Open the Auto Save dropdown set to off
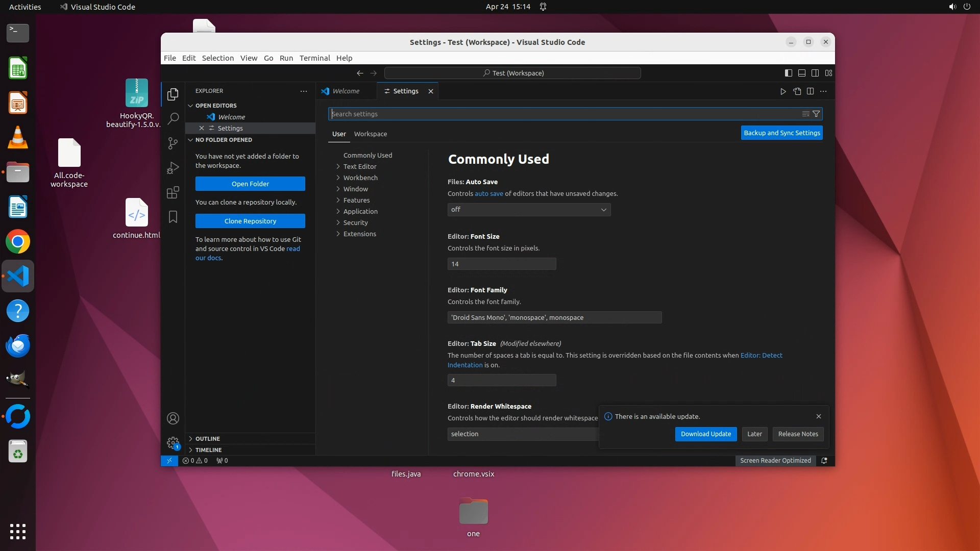980x551 pixels. 529,210
